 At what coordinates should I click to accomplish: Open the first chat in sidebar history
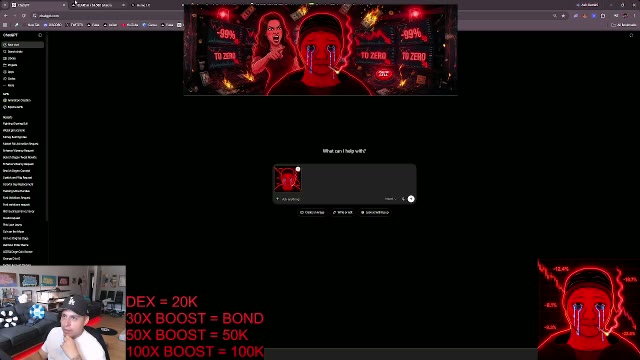(x=22, y=124)
